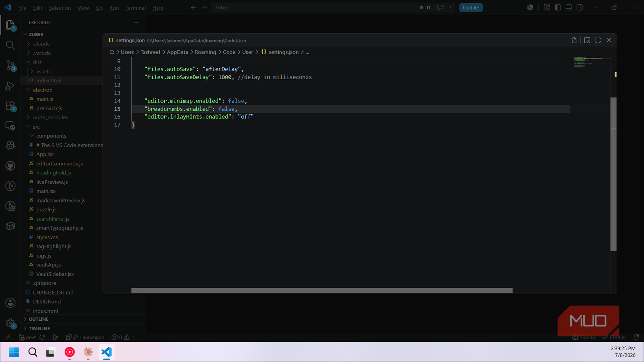Go back using navigation arrow
The width and height of the screenshot is (644, 362).
(x=194, y=7)
